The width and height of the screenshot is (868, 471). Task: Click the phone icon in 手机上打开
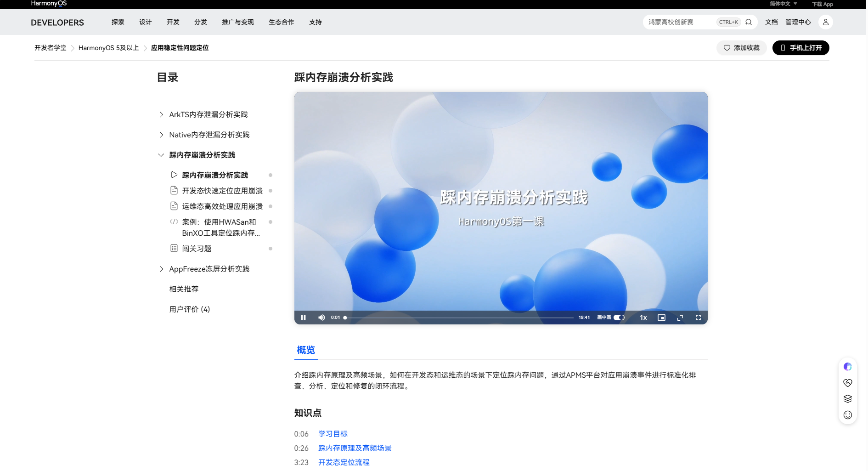(783, 48)
